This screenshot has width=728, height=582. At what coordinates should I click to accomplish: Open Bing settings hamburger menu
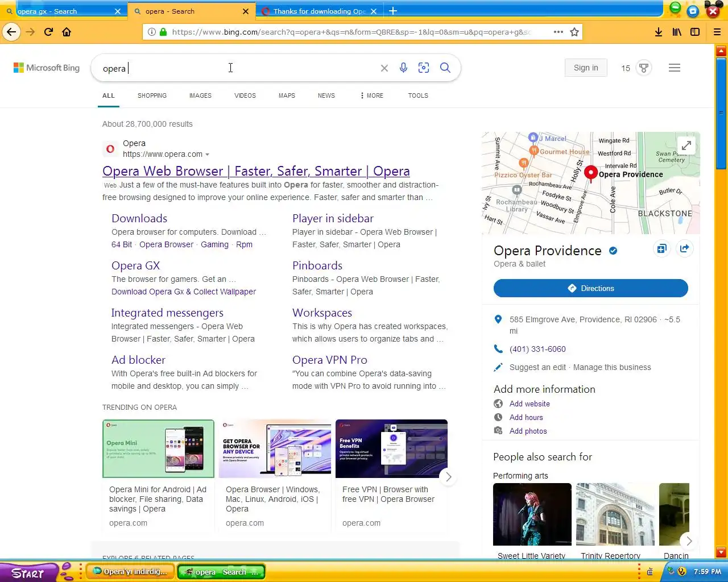675,68
